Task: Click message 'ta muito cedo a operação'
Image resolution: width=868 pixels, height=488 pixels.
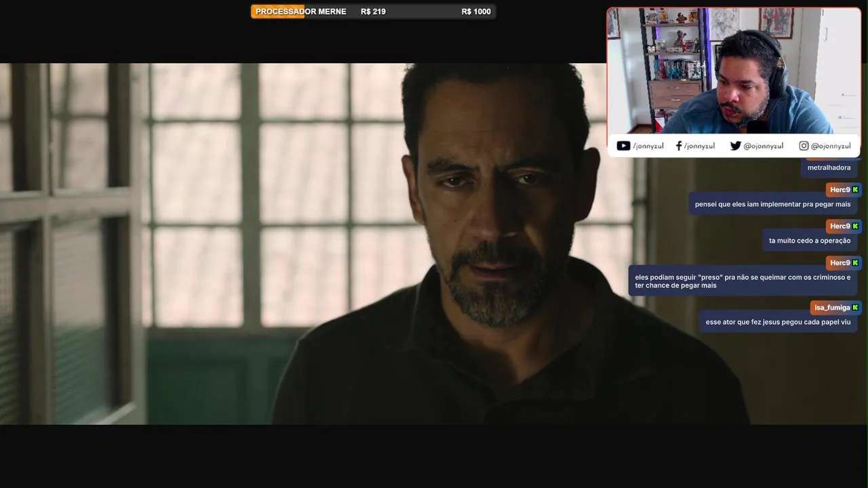Action: click(810, 241)
